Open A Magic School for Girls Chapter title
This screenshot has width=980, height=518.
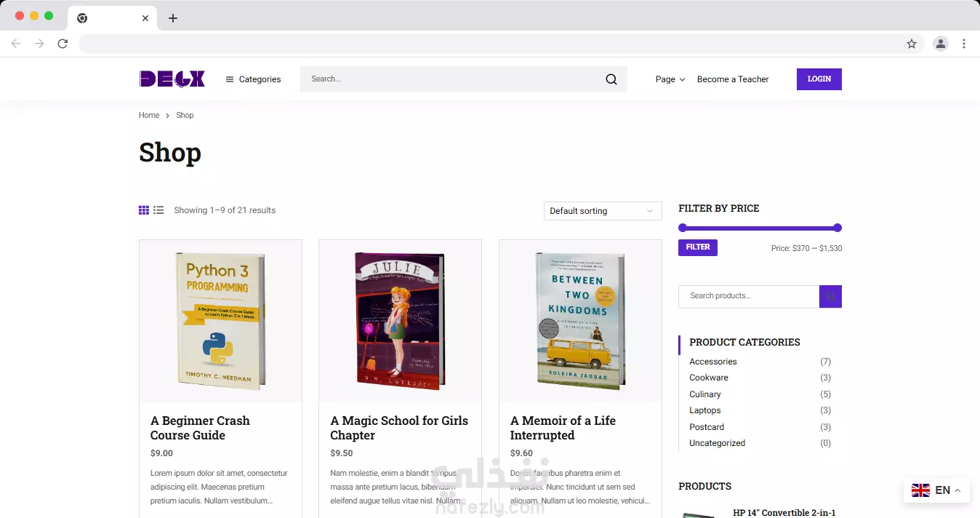pyautogui.click(x=399, y=428)
